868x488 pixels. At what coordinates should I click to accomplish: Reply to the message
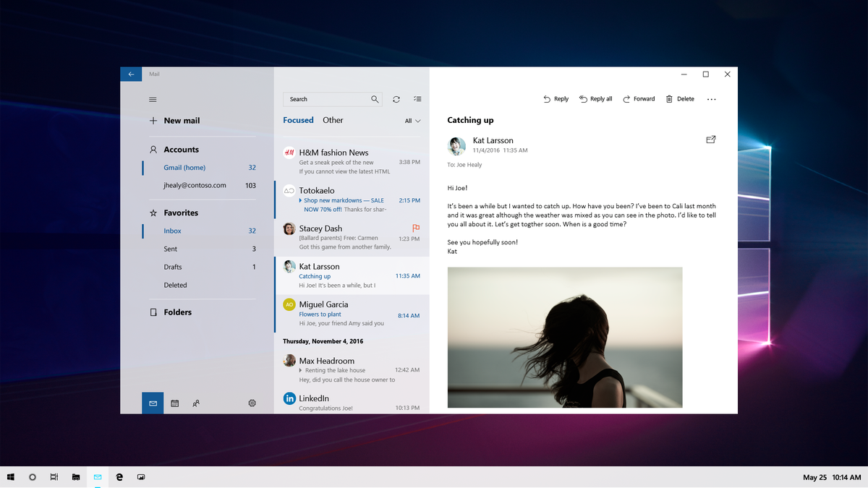(x=556, y=99)
